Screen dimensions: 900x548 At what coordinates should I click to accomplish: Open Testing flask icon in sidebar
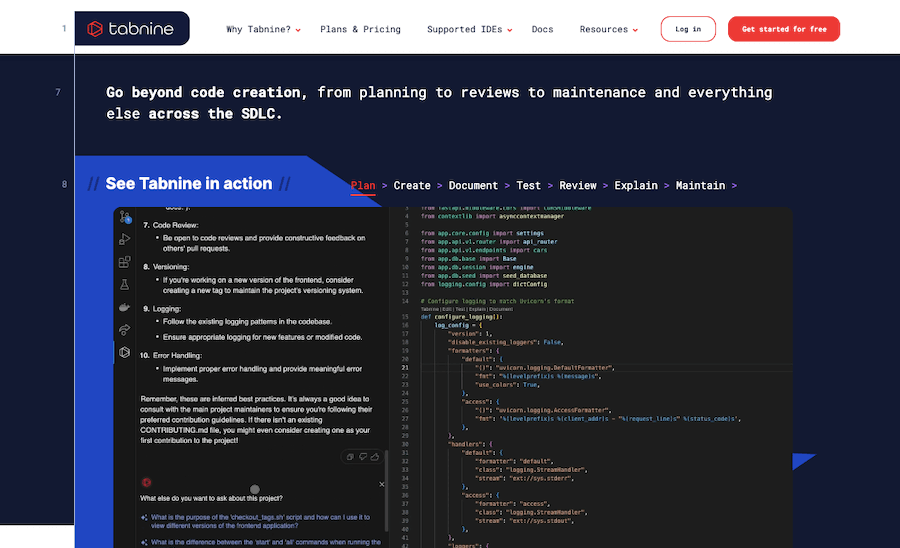point(125,285)
